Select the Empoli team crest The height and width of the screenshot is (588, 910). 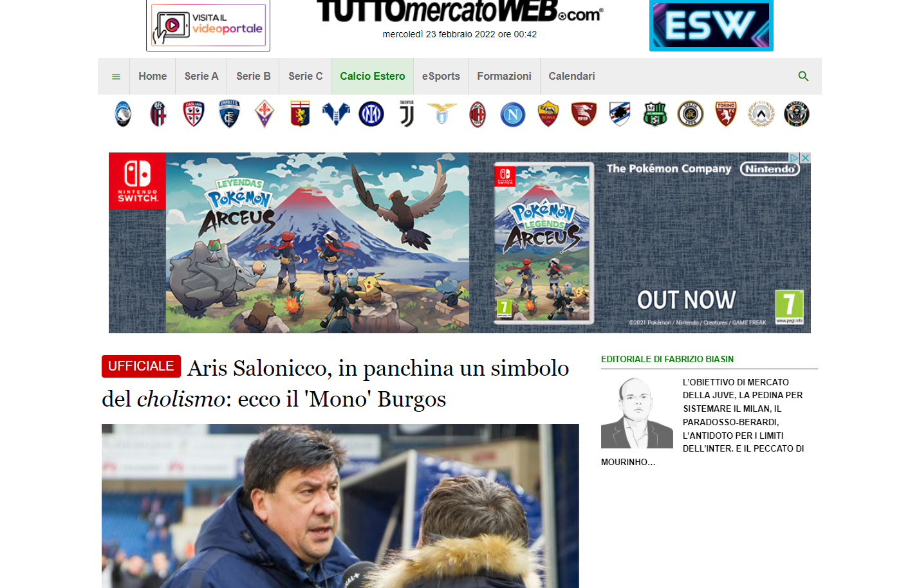[229, 114]
